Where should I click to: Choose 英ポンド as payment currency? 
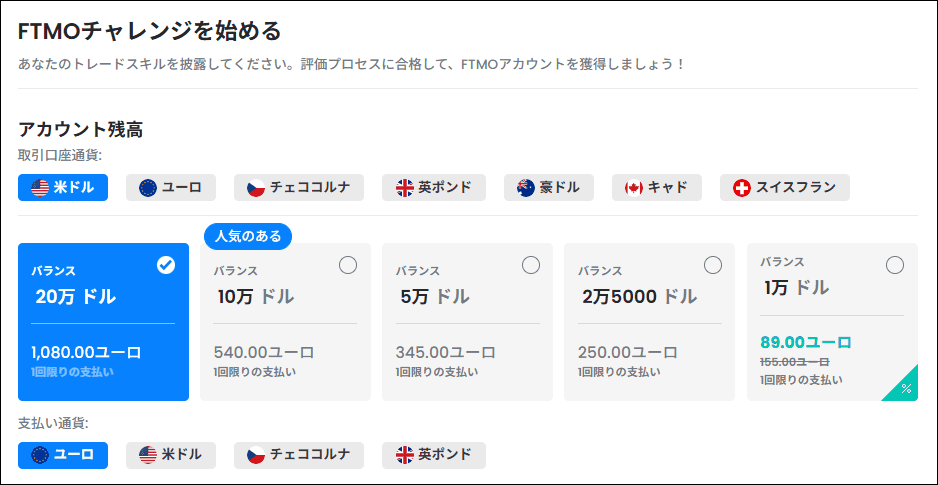(434, 455)
